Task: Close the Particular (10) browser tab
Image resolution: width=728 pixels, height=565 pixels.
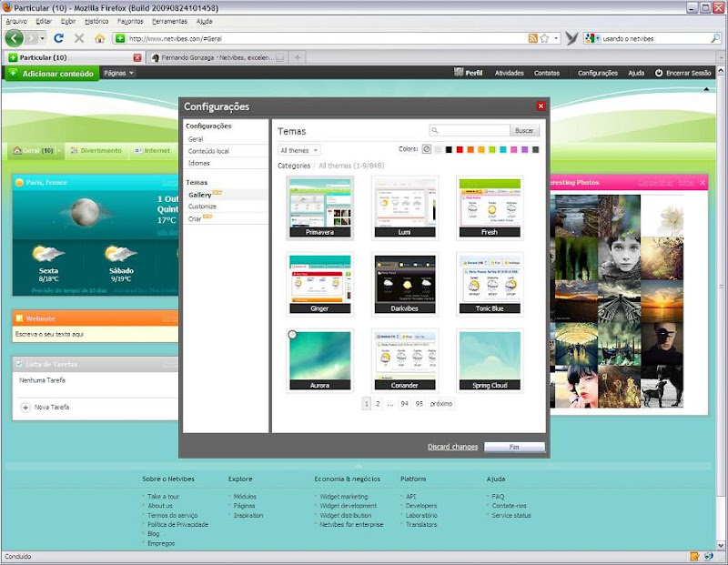Action: [137, 57]
